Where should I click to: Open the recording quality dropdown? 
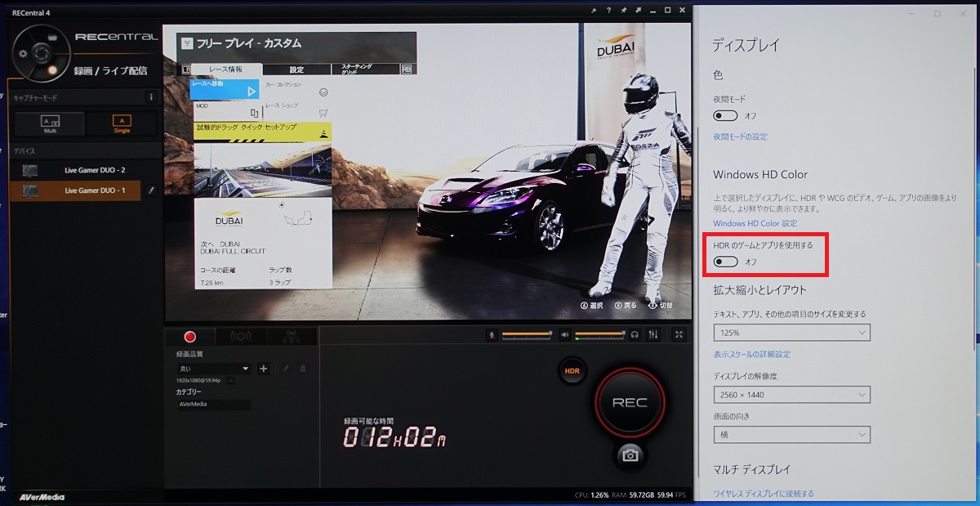click(213, 369)
